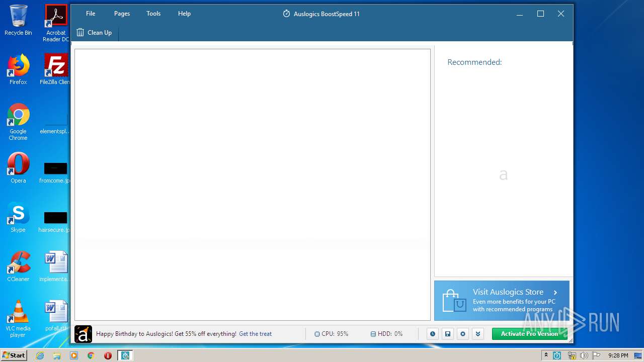Image resolution: width=644 pixels, height=362 pixels.
Task: Click the BoostSpeed tray icon
Action: pyautogui.click(x=557, y=355)
